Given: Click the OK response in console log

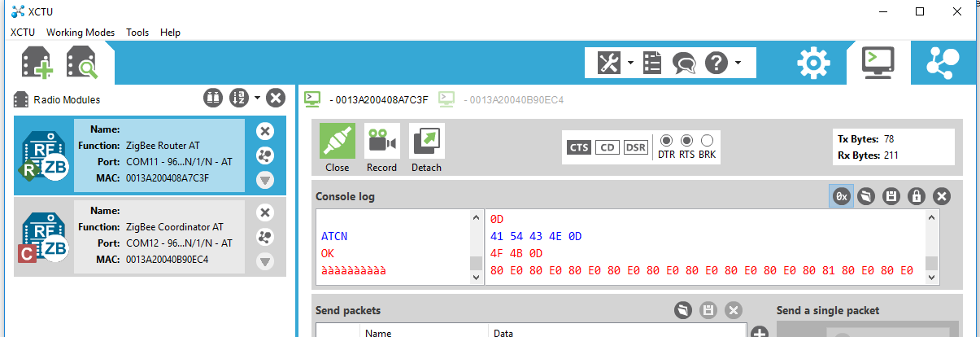Looking at the screenshot, I should 329,253.
